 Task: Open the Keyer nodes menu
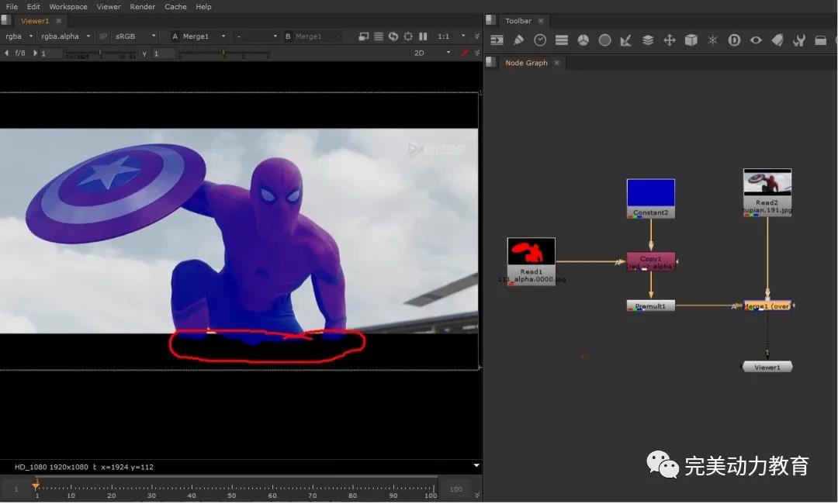pos(626,40)
